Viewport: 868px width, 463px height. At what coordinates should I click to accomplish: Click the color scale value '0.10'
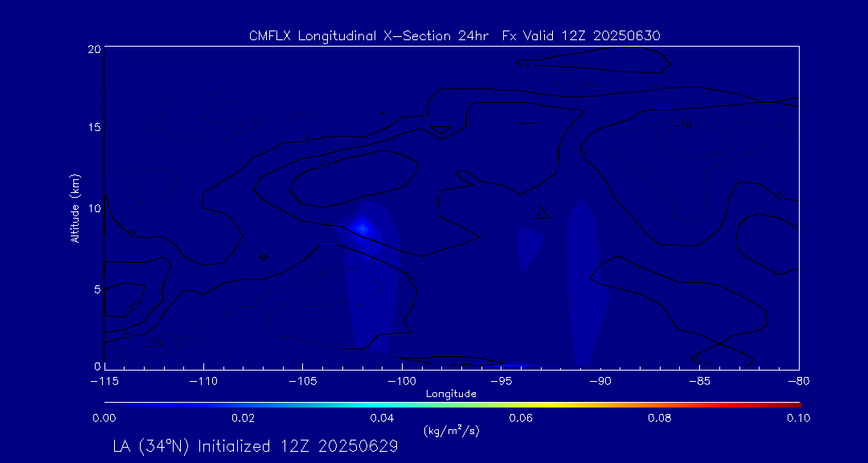pyautogui.click(x=798, y=418)
